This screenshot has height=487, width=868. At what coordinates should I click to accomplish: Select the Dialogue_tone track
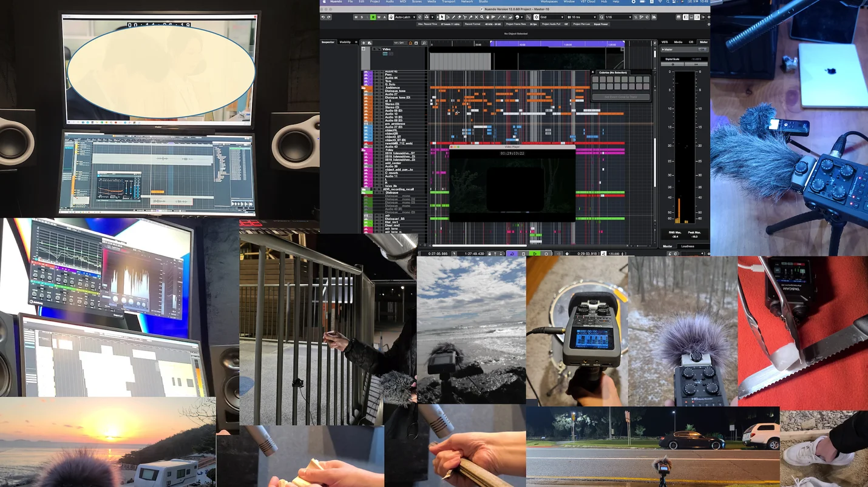pos(395,91)
